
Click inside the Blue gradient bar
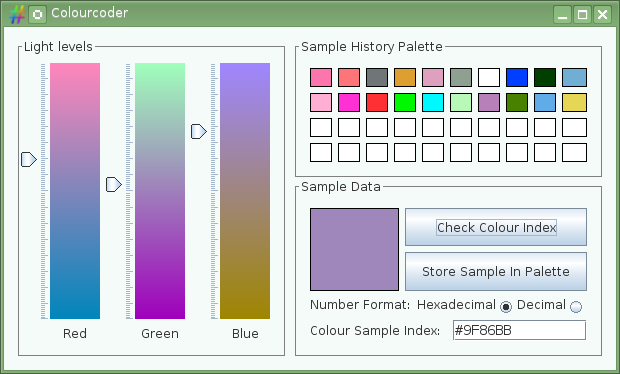pos(245,191)
